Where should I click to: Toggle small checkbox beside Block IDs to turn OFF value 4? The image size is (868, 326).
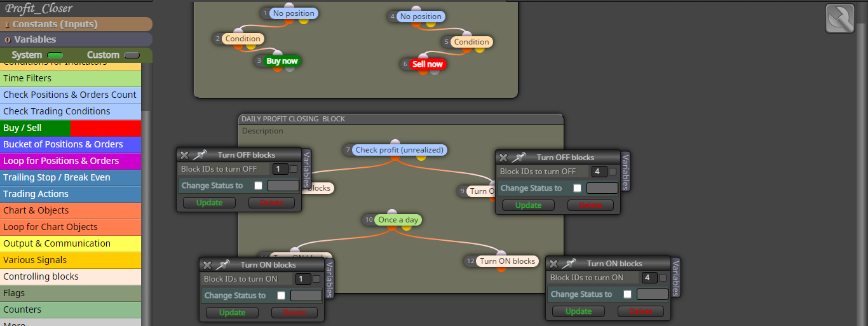613,172
